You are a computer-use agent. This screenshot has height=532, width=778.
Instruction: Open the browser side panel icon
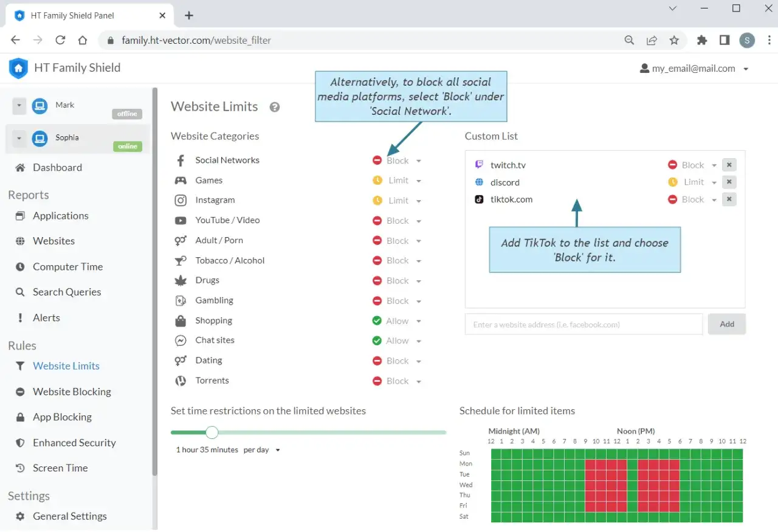click(x=725, y=40)
